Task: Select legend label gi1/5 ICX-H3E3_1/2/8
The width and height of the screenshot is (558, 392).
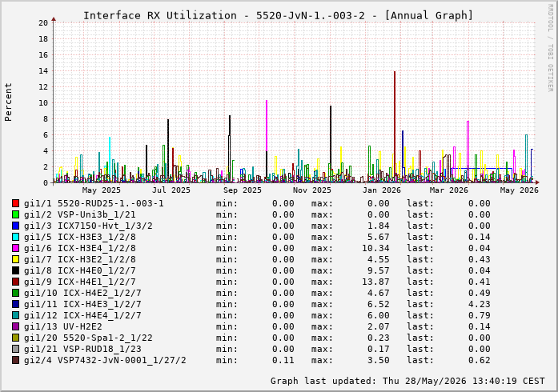Action: pyautogui.click(x=80, y=237)
